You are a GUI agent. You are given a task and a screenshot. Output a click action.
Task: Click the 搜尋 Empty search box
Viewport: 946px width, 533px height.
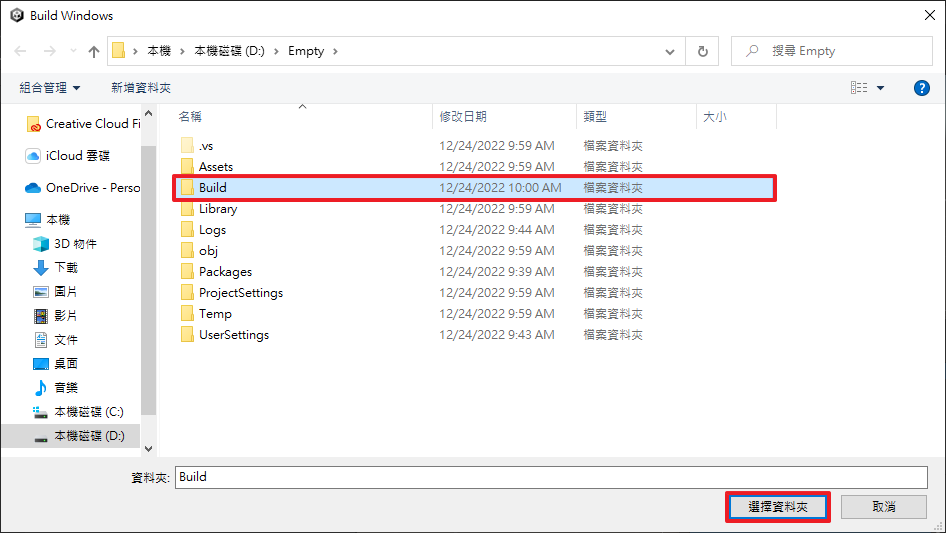(x=831, y=51)
